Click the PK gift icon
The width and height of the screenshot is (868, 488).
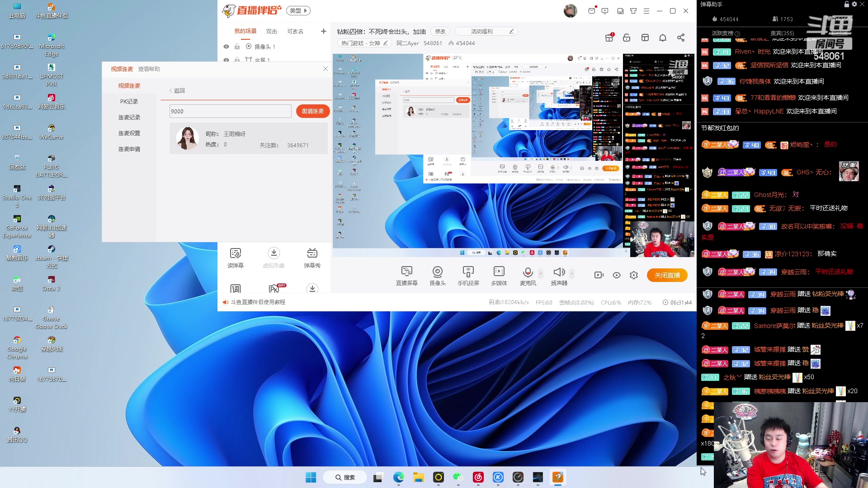click(x=274, y=288)
